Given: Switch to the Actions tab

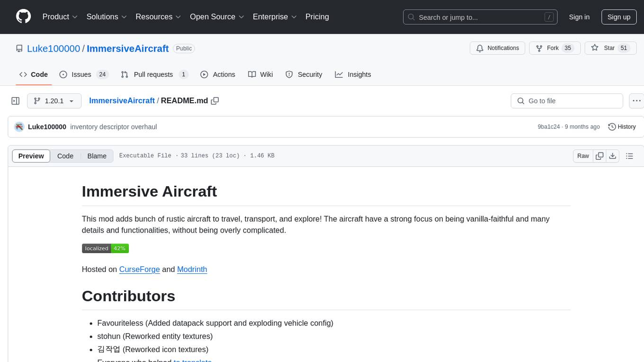Looking at the screenshot, I should coord(218,74).
